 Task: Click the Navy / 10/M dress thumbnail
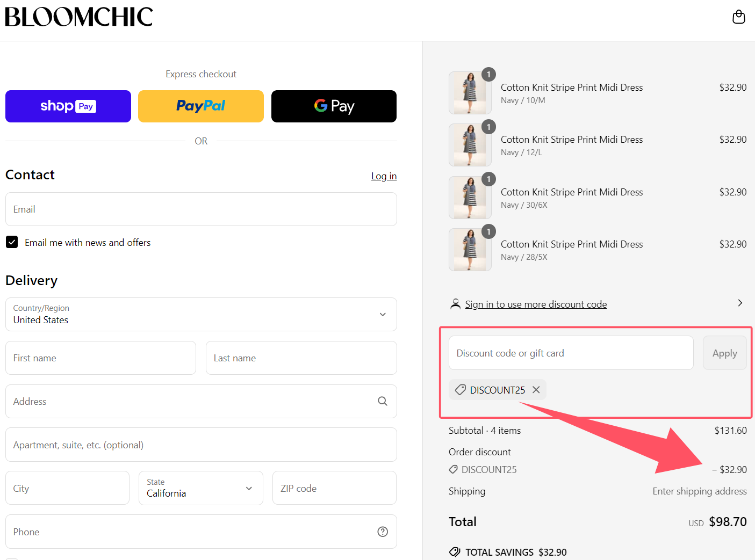(470, 93)
